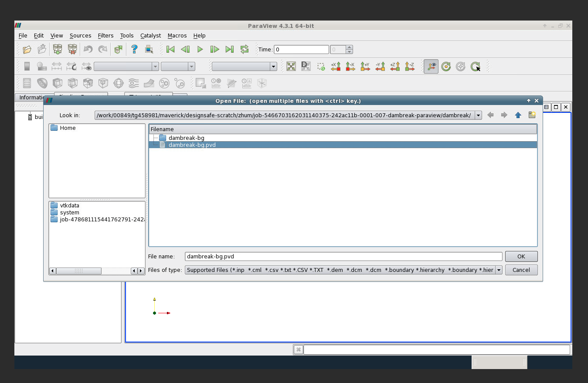The width and height of the screenshot is (588, 383).
Task: Click the Calculator filter icon
Action: [x=27, y=83]
